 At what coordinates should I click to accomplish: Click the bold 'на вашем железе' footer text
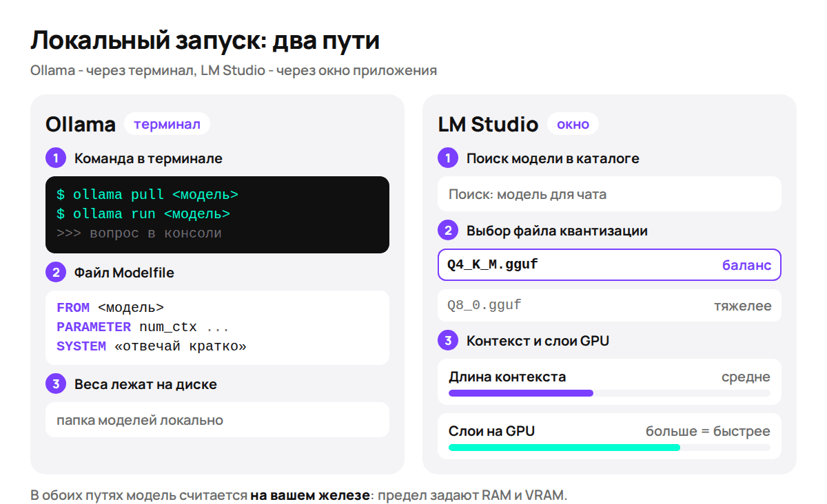coord(310,494)
